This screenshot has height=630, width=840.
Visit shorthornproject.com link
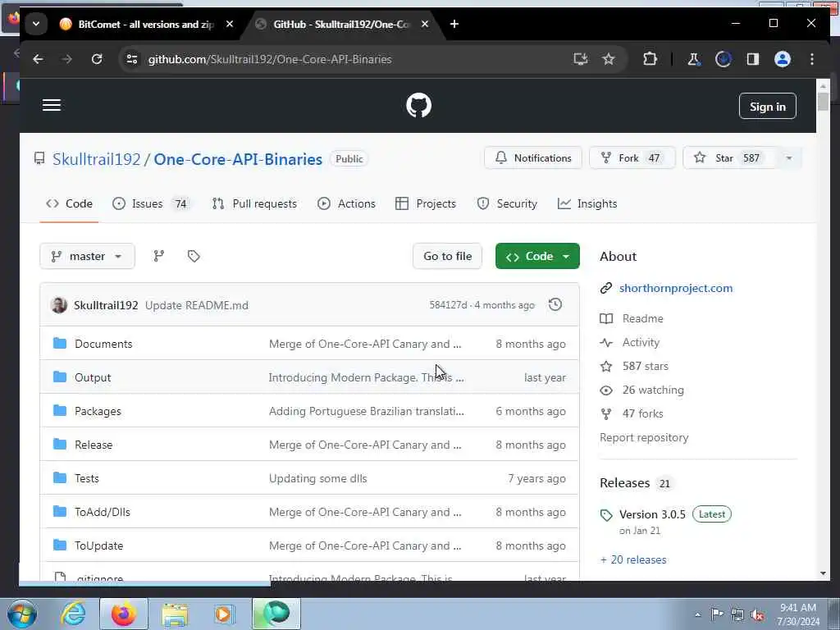(x=676, y=288)
